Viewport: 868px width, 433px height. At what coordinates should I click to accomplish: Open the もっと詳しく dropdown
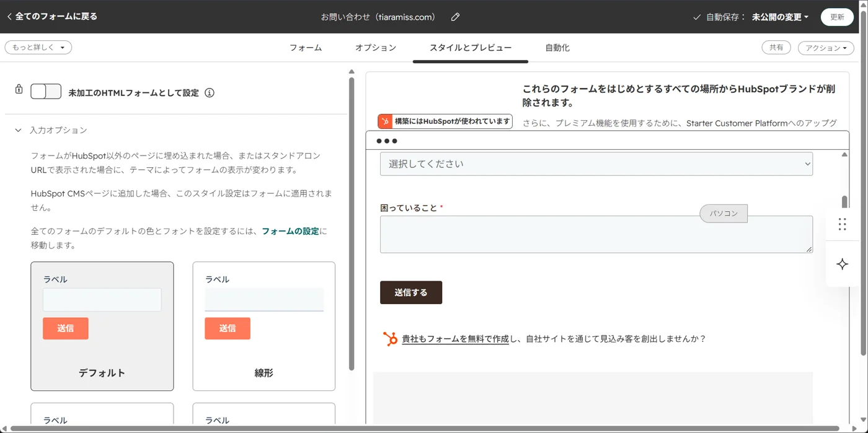[38, 47]
